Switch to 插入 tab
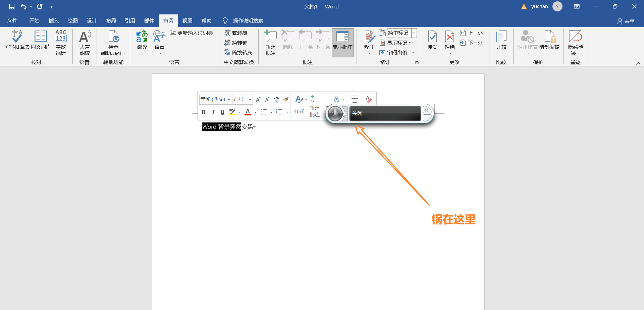Screen dimensions: 644x310 54,20
